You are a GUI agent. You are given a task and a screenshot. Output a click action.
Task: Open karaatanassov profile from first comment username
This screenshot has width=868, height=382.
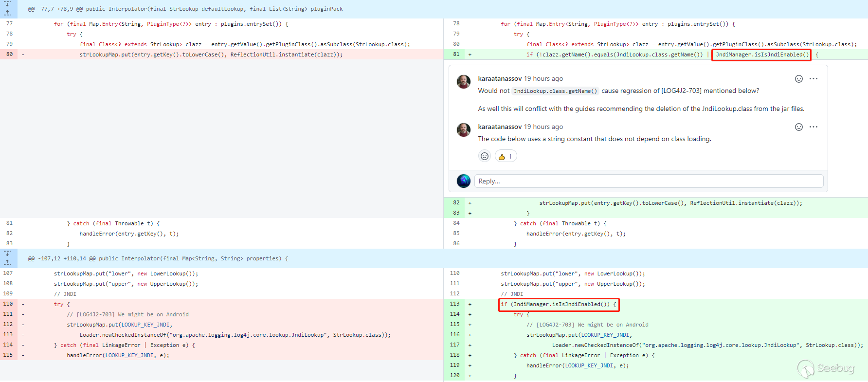[x=500, y=79]
